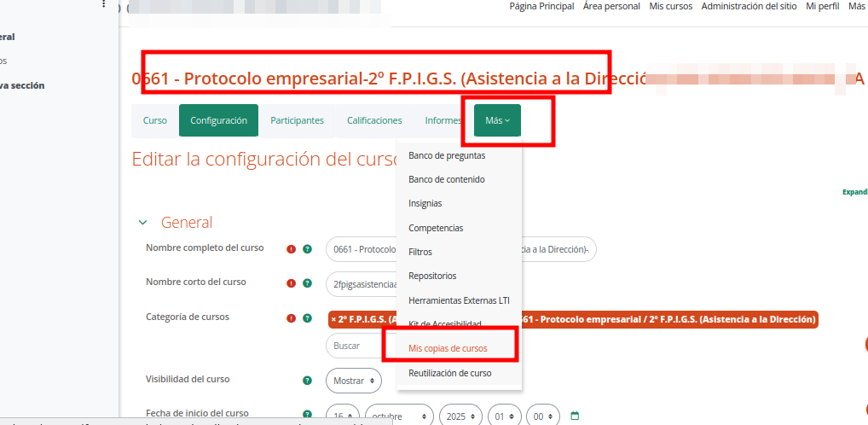Click the course title heading 0661 Protocolo empresarial
The width and height of the screenshot is (868, 425).
click(x=389, y=79)
